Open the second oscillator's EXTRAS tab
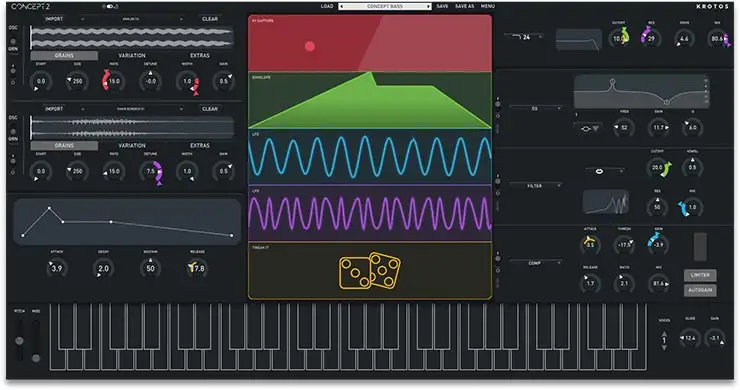The image size is (740, 390). [200, 145]
